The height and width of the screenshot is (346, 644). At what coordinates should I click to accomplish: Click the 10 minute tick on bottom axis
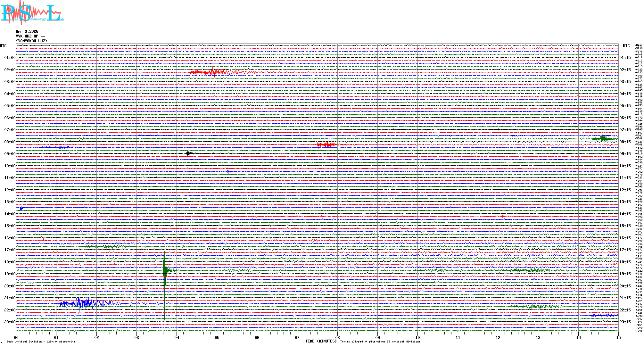[417, 338]
